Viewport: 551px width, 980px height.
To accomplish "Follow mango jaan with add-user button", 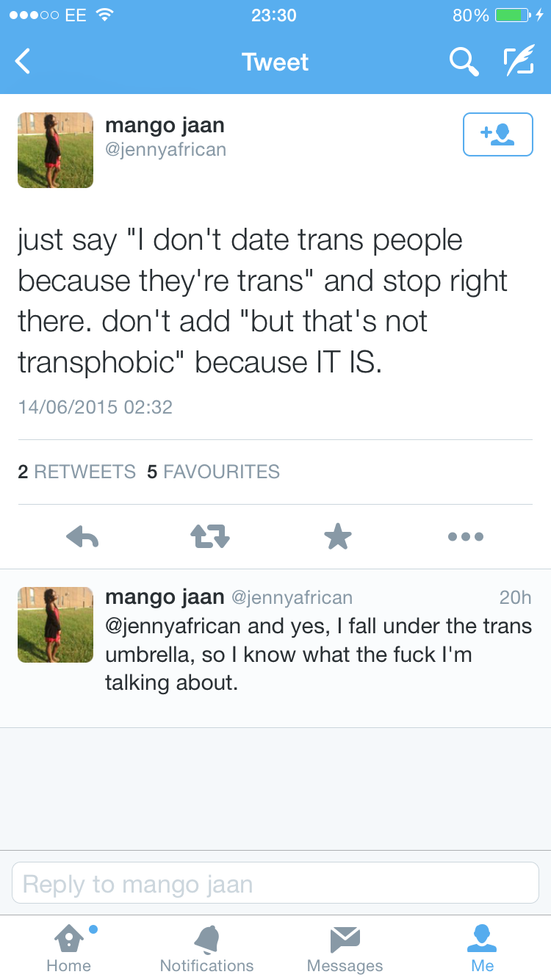I will 497,134.
